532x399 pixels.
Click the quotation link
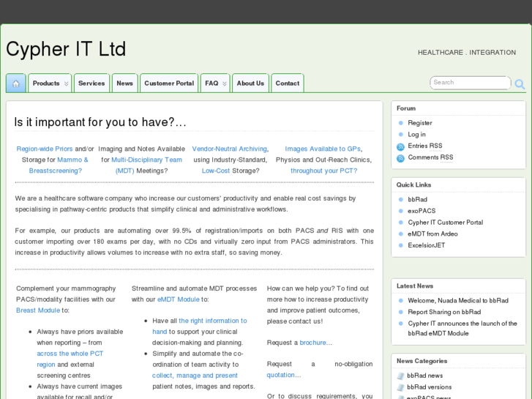(x=280, y=375)
